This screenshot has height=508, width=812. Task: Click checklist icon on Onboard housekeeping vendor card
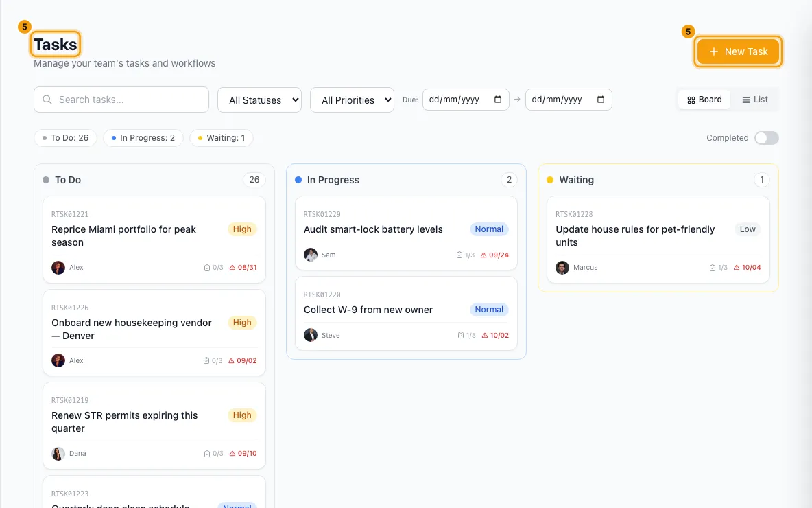coord(206,361)
